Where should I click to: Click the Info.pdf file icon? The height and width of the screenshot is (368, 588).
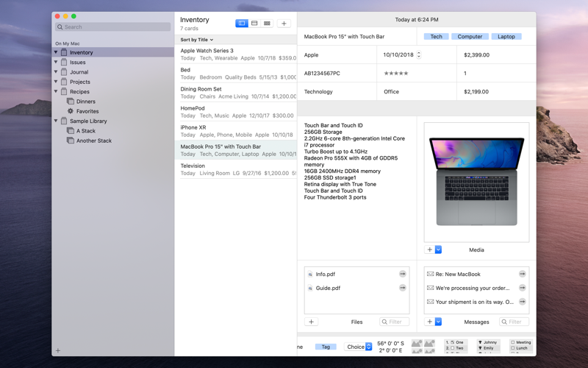[x=310, y=274]
